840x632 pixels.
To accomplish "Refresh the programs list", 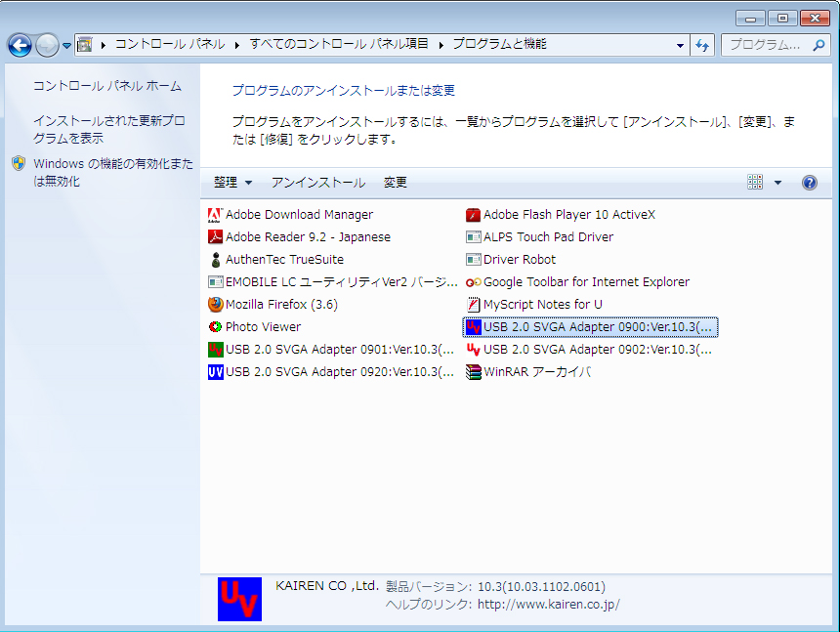I will (x=702, y=45).
